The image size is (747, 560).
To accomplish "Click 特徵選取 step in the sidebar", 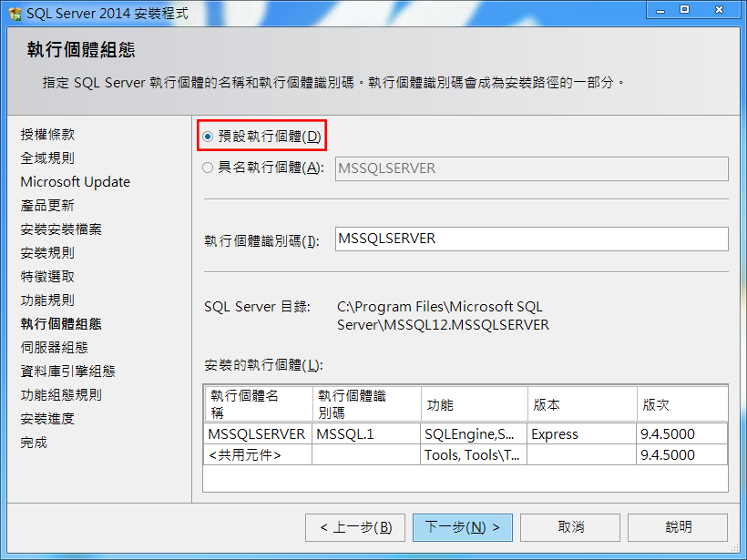I will pos(47,276).
